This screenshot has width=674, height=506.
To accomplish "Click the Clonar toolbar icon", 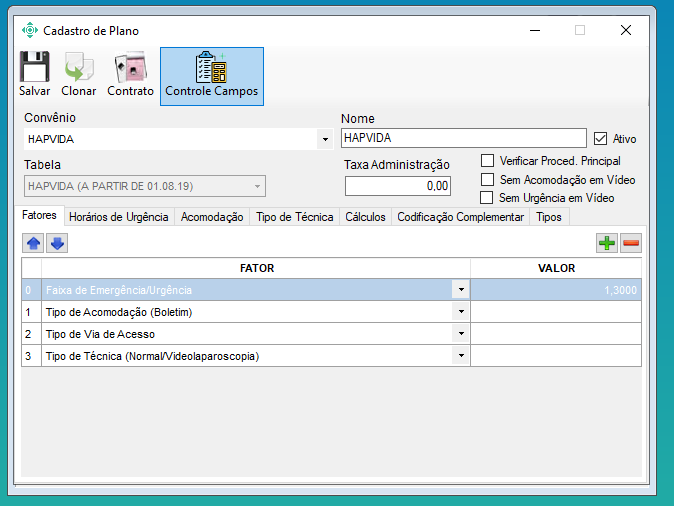I will (78, 67).
